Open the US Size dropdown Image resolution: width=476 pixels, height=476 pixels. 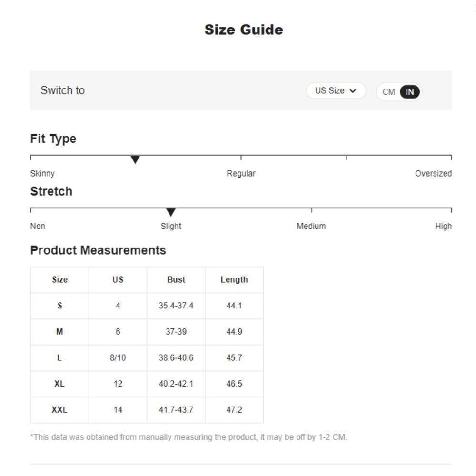point(336,91)
